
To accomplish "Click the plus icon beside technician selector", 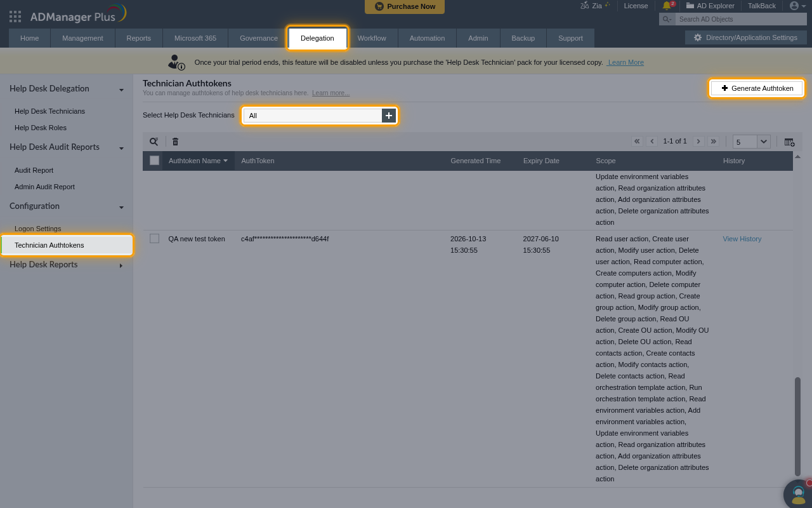I will click(389, 116).
